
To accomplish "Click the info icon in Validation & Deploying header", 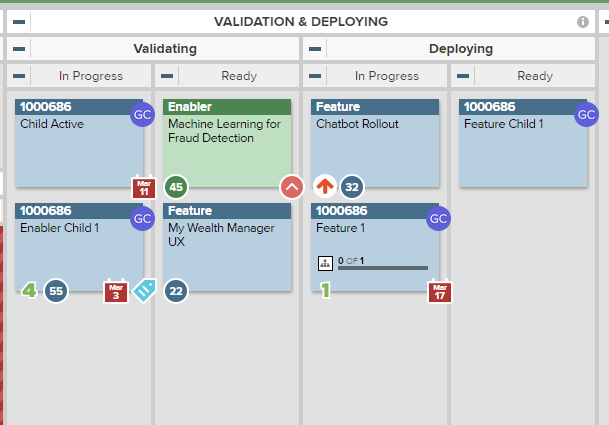I will (583, 22).
